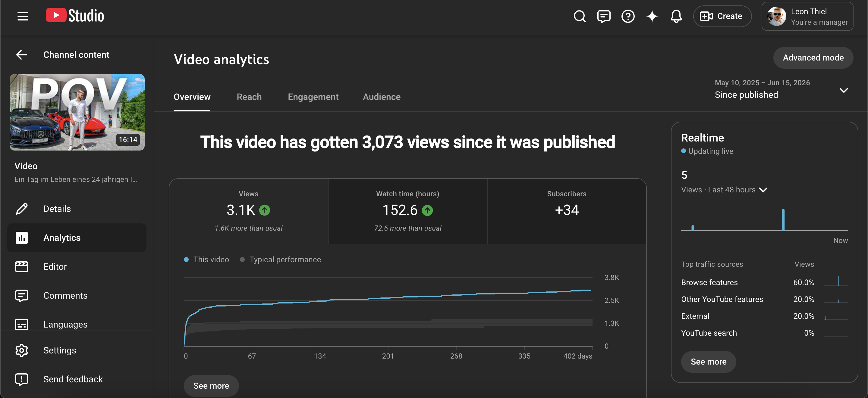Open the hamburger navigation menu

pyautogui.click(x=23, y=16)
